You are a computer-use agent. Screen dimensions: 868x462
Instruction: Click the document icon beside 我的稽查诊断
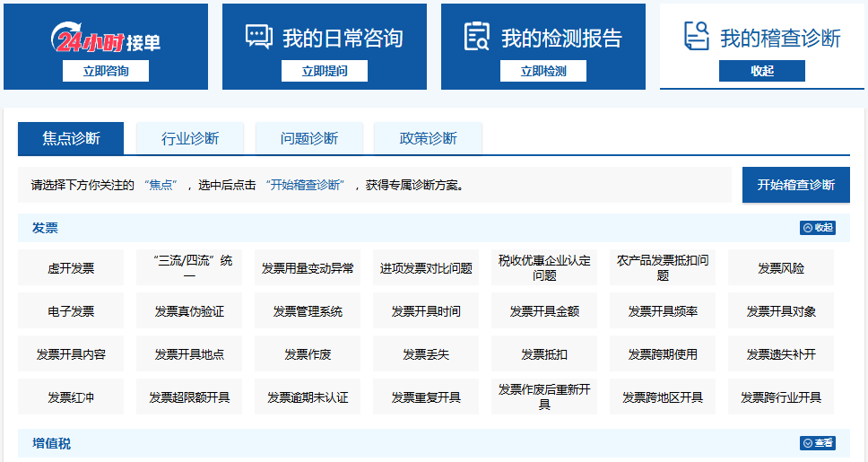(696, 37)
